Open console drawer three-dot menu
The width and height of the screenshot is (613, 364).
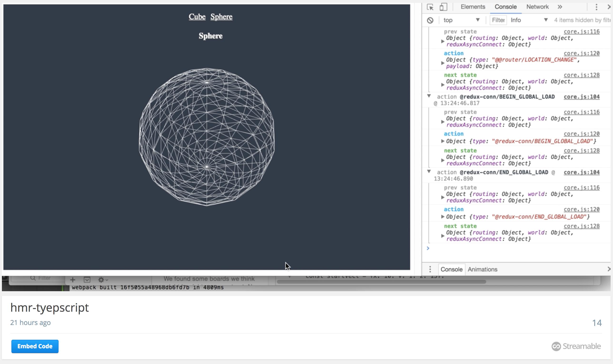(x=430, y=269)
